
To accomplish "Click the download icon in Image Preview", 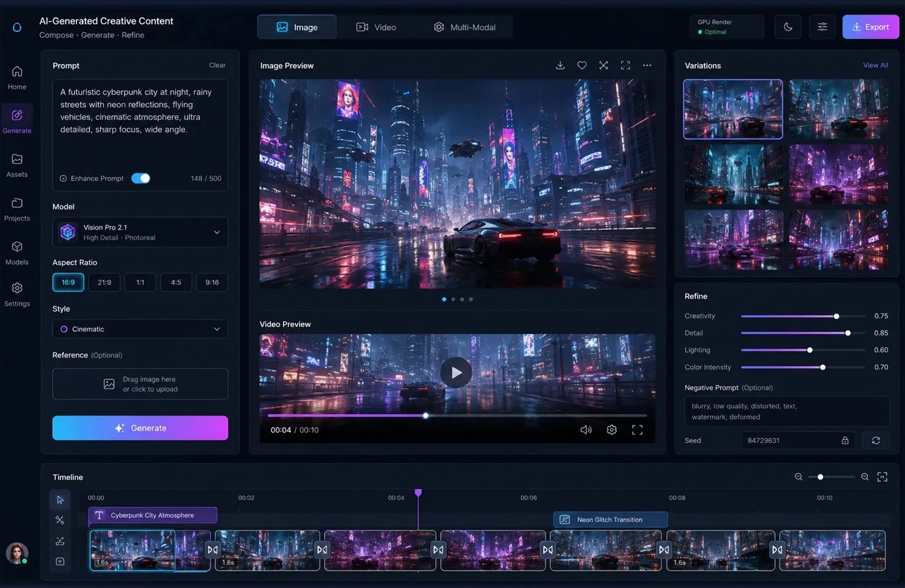I will coord(560,65).
